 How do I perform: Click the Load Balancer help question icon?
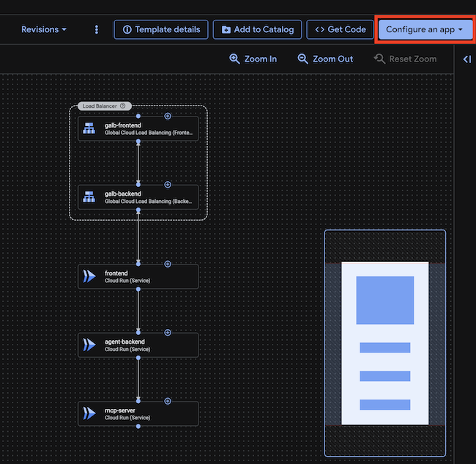[122, 106]
